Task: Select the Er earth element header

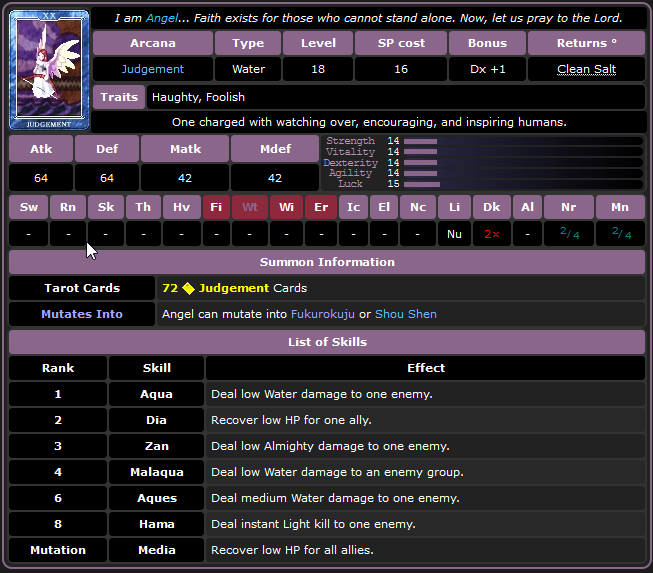Action: click(x=320, y=207)
